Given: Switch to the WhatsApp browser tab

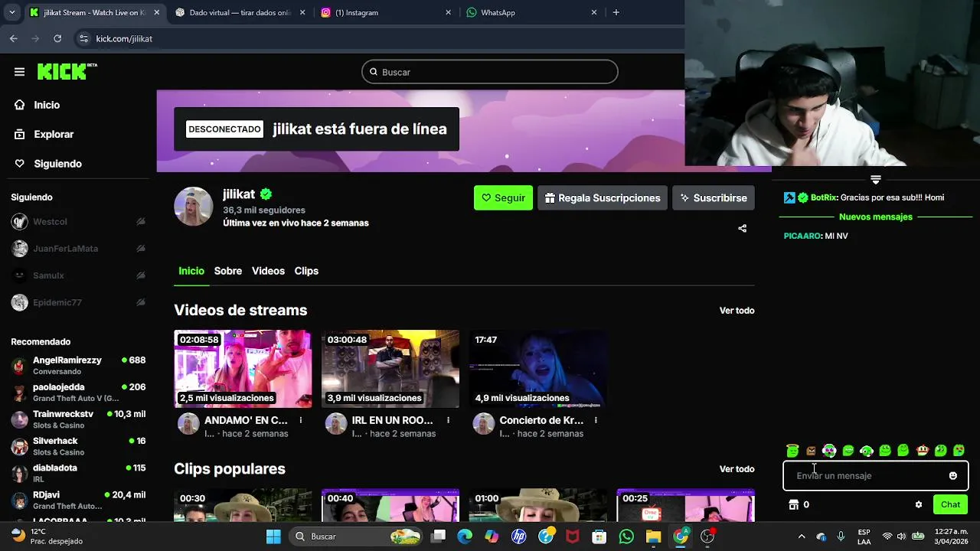Looking at the screenshot, I should click(531, 12).
